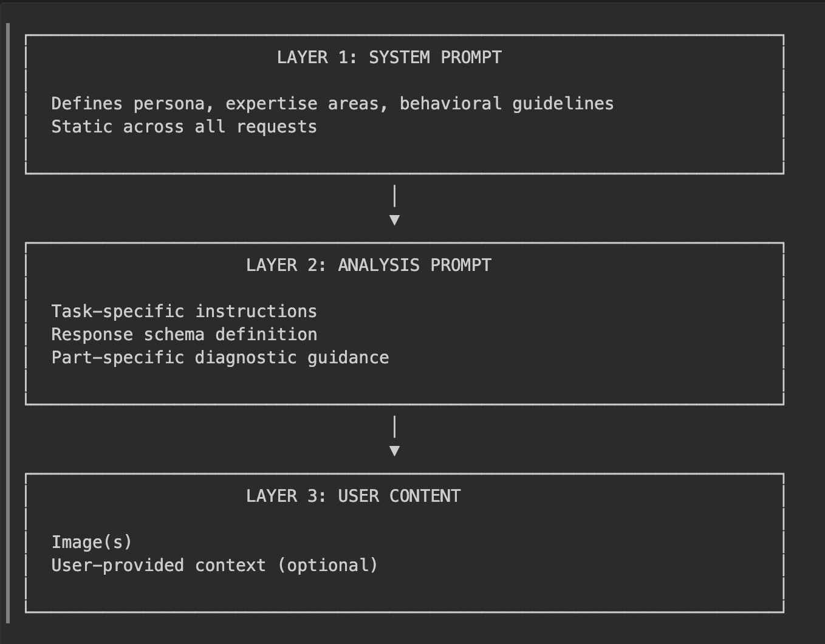Click the 'Task-specific instructions' text

(184, 312)
